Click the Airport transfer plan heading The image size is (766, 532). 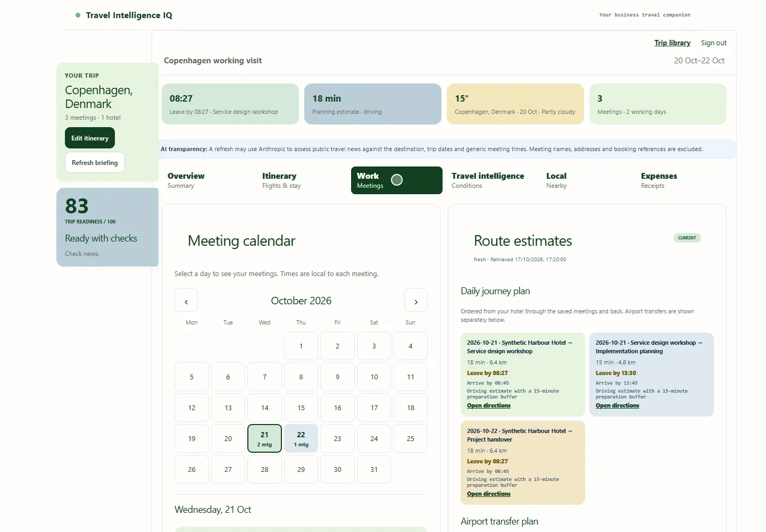point(499,521)
